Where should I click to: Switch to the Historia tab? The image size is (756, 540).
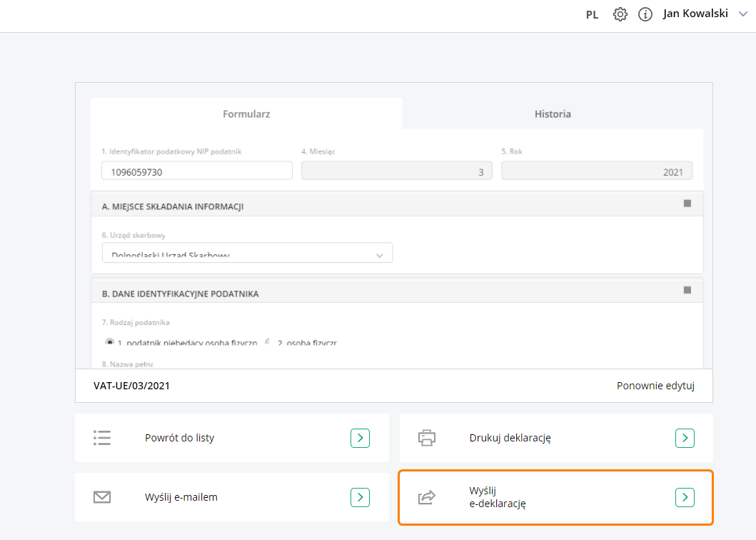pos(553,114)
